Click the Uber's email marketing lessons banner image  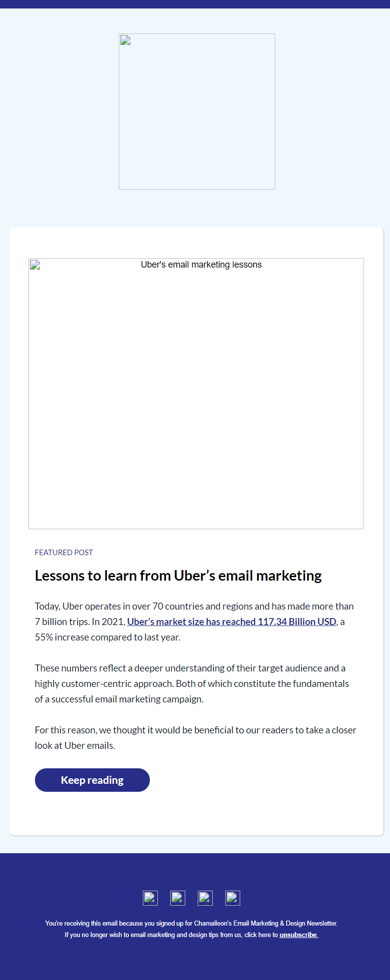pos(196,393)
